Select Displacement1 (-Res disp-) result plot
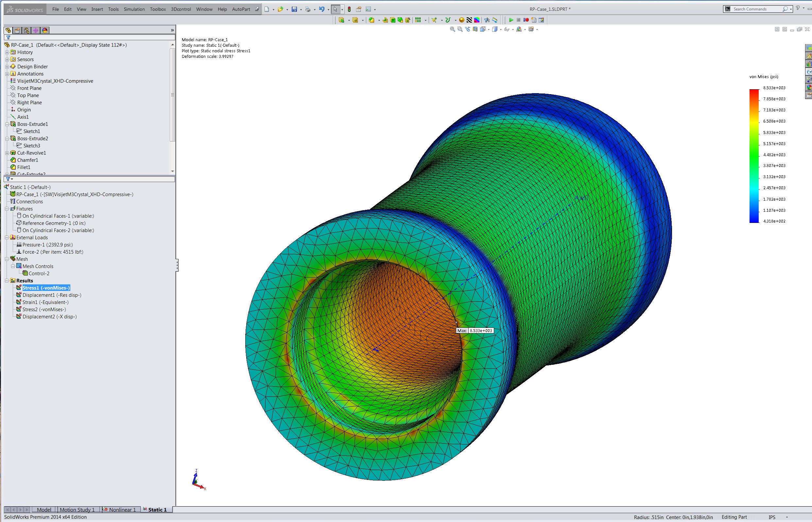The height and width of the screenshot is (522, 812). coord(52,295)
